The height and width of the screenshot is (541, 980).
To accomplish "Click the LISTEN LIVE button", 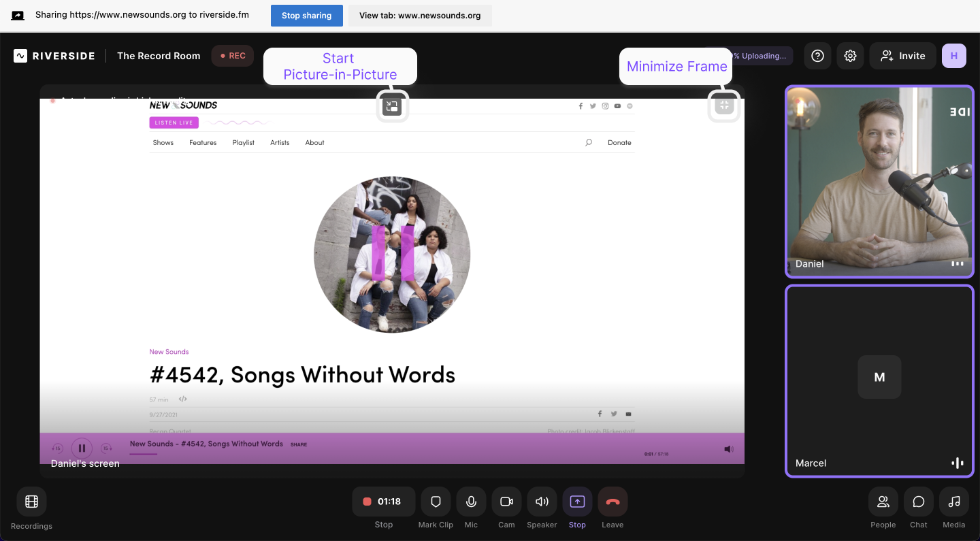I will point(174,123).
